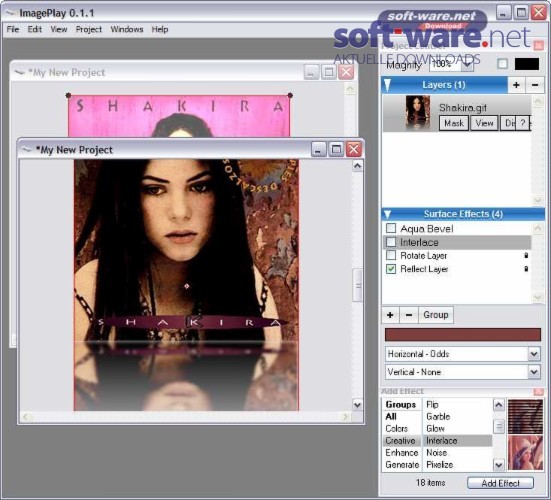Select the Pixelize effect in list

pyautogui.click(x=439, y=465)
